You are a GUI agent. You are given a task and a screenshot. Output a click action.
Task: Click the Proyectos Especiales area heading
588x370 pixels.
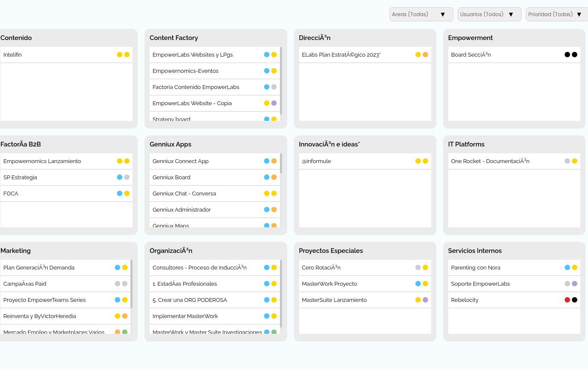pos(331,251)
